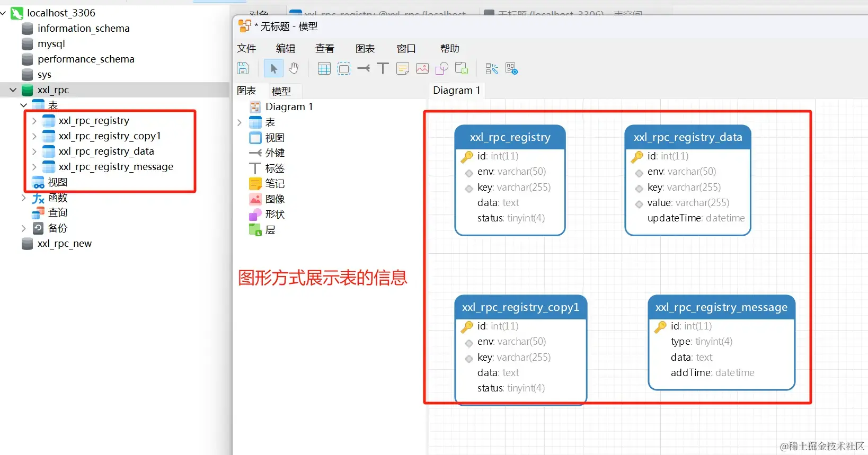Screen dimensions: 868x455
Task: Select 笔记 in the model tree
Action: [x=275, y=184]
